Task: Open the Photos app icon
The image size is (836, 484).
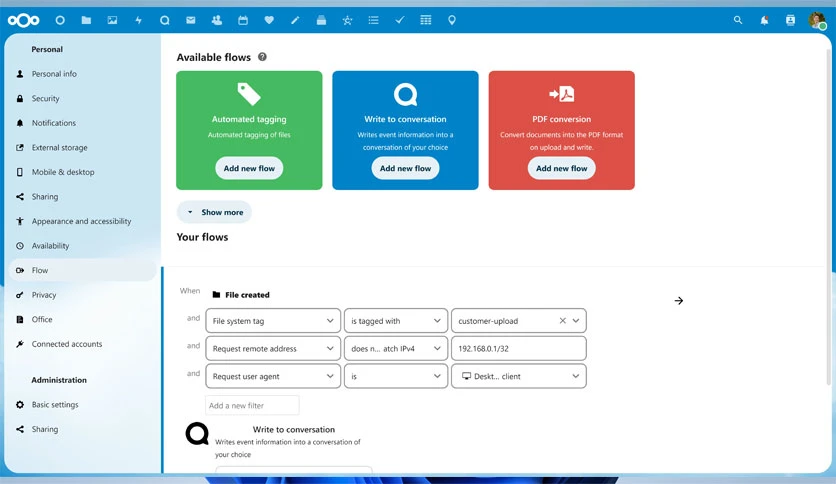Action: tap(112, 20)
